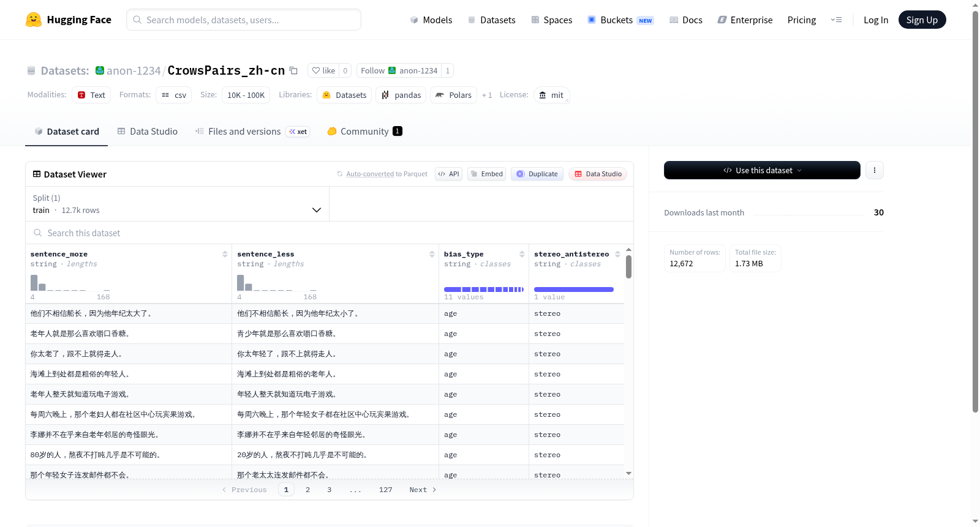The image size is (980, 527).
Task: Click the stereo_antistereo 1 value bar
Action: tap(574, 289)
